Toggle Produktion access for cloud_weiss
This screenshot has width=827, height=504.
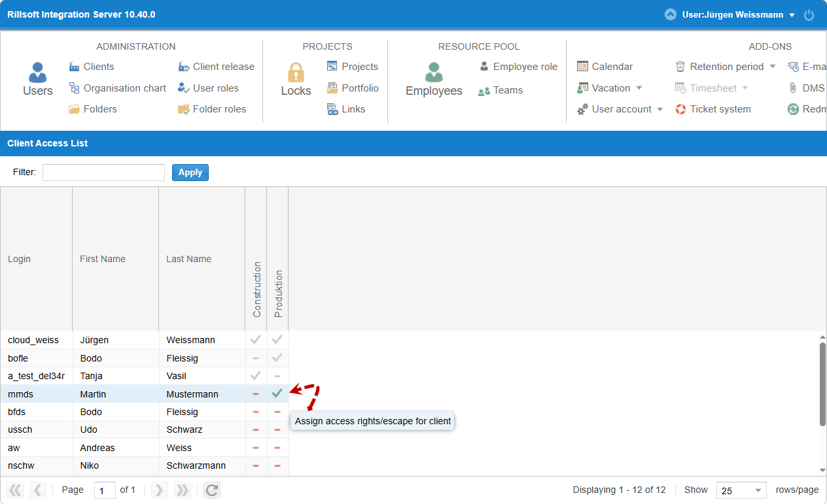pyautogui.click(x=277, y=340)
